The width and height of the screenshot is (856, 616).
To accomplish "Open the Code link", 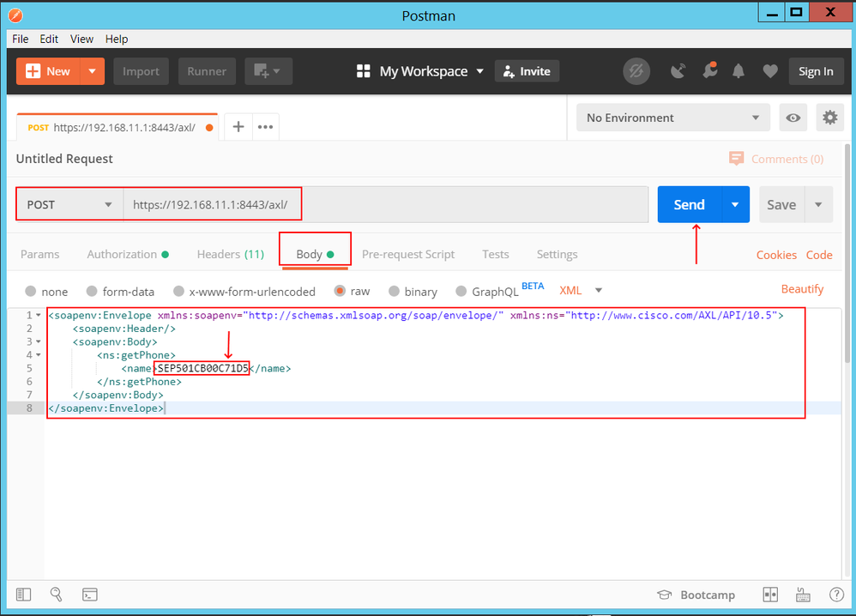I will [819, 255].
